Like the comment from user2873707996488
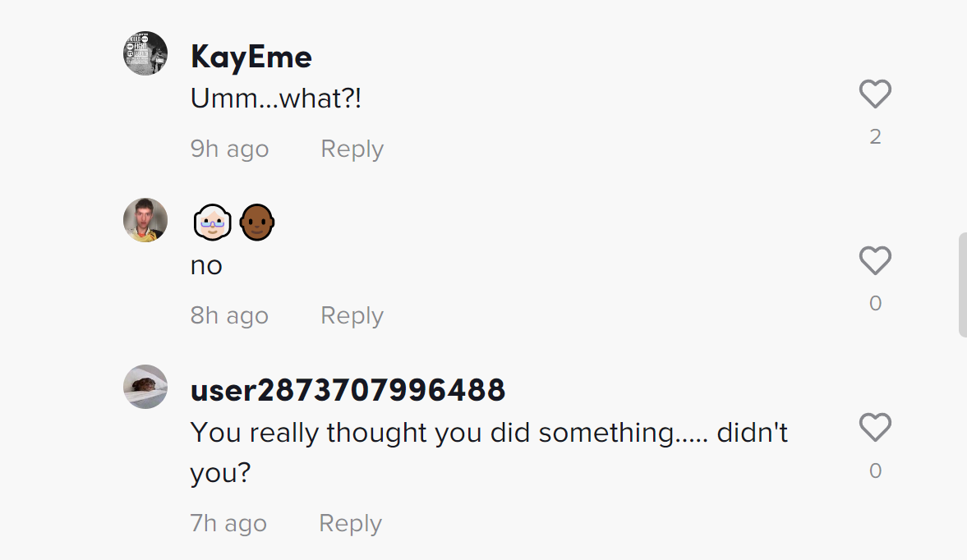Viewport: 967px width, 560px height. [x=875, y=428]
